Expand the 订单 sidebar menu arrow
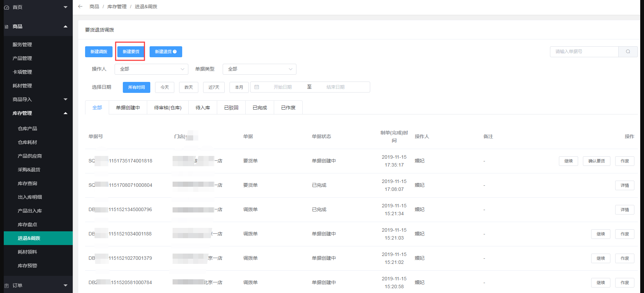The height and width of the screenshot is (293, 644). tap(66, 285)
